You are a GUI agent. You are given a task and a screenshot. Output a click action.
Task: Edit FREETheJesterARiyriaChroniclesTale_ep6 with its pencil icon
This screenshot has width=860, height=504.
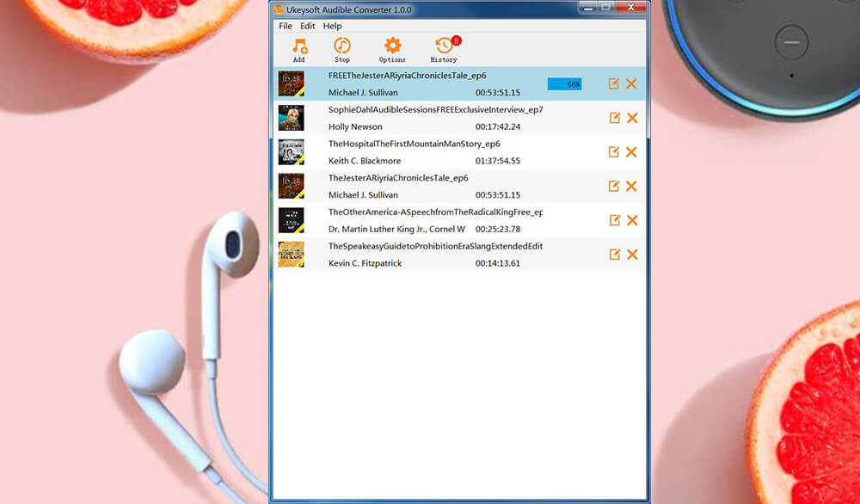pyautogui.click(x=614, y=83)
